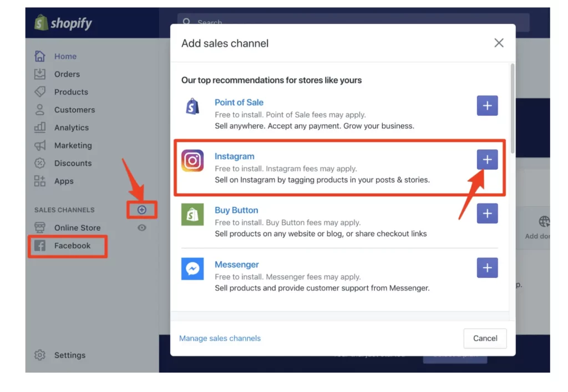Open the Settings gear icon
Screen dimensions: 568x392
[40, 355]
